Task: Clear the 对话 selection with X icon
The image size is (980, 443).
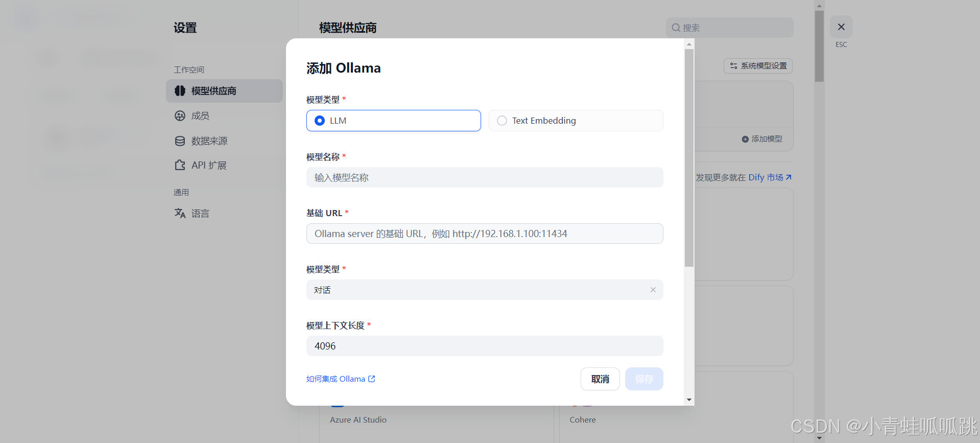Action: tap(653, 290)
